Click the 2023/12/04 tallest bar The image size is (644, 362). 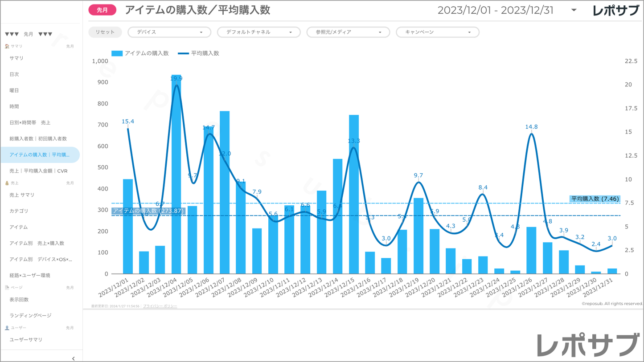(x=176, y=178)
